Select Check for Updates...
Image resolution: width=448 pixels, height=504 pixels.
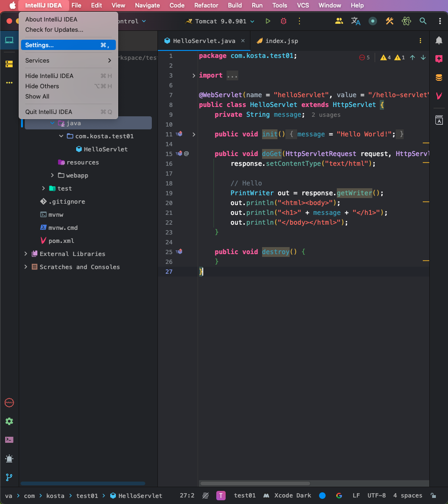coord(68,29)
